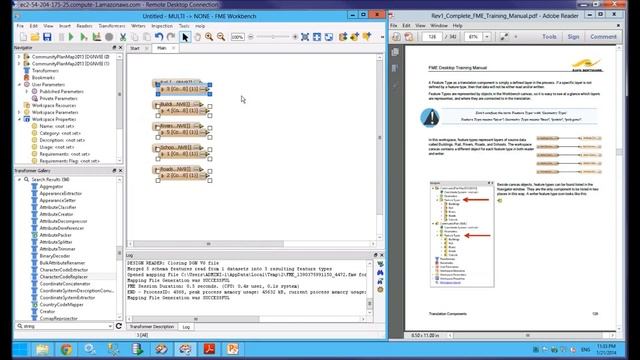The width and height of the screenshot is (640, 360).
Task: Collapse the User Parameters tree node
Action: pyautogui.click(x=19, y=84)
